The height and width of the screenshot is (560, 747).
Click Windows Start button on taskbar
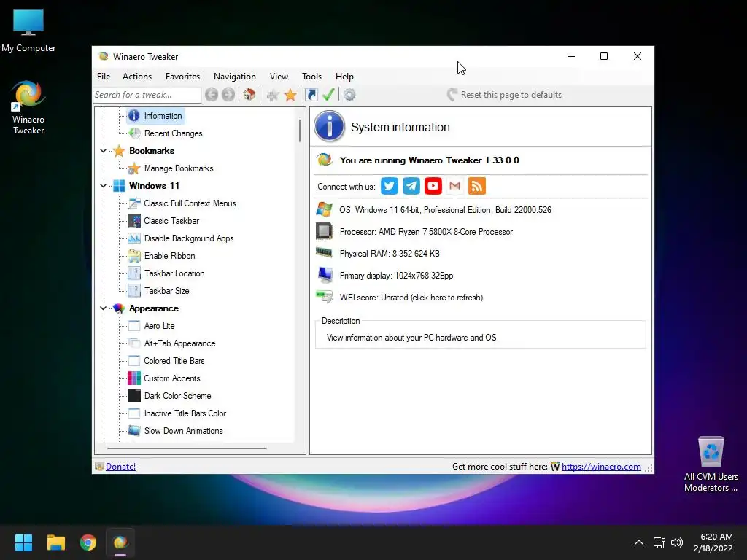[x=23, y=542]
